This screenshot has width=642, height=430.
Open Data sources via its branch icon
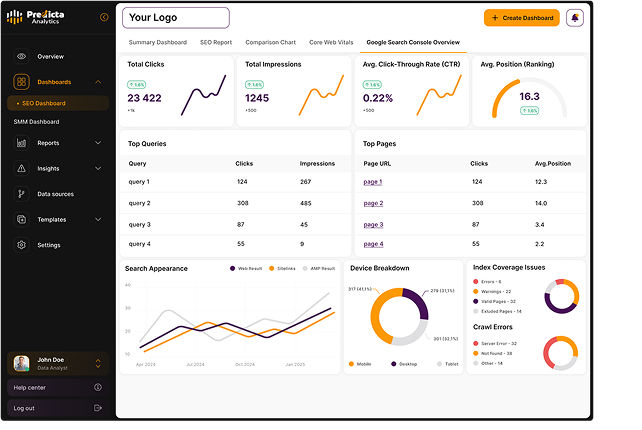point(22,194)
